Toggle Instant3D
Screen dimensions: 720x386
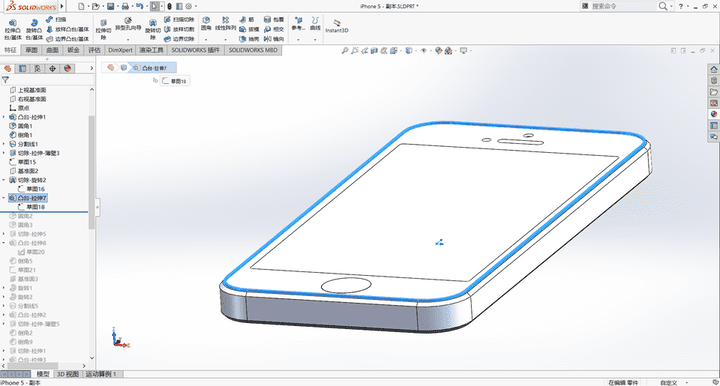tap(337, 26)
